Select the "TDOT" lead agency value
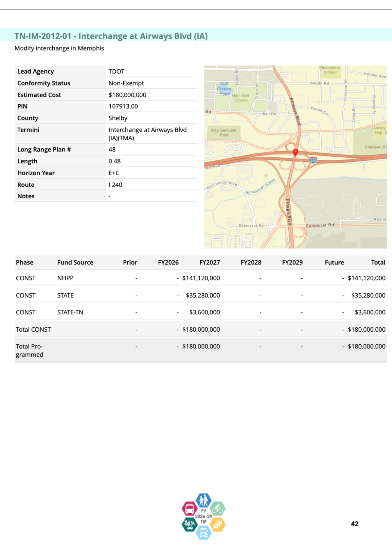This screenshot has height=555, width=392. click(116, 71)
